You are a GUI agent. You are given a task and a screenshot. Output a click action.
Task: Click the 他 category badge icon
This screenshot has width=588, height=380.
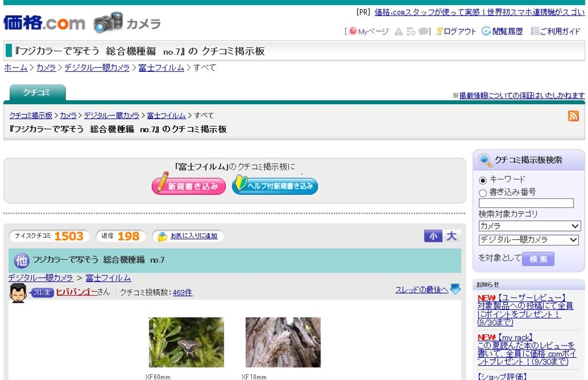(21, 260)
